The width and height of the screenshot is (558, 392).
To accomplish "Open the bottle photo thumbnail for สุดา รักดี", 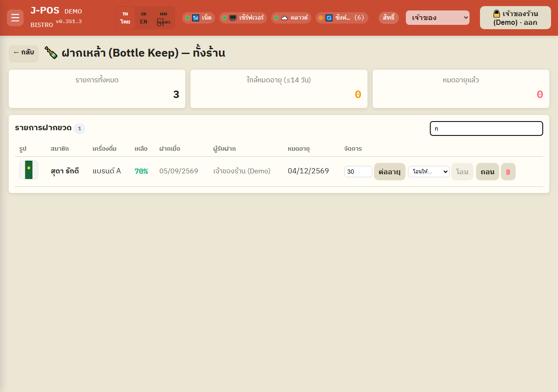I will coord(29,170).
